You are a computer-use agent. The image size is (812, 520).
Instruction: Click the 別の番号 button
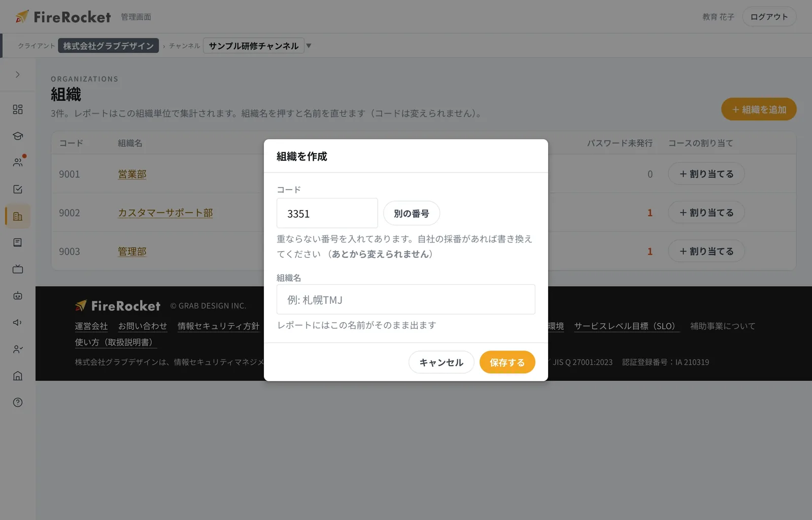pos(412,213)
